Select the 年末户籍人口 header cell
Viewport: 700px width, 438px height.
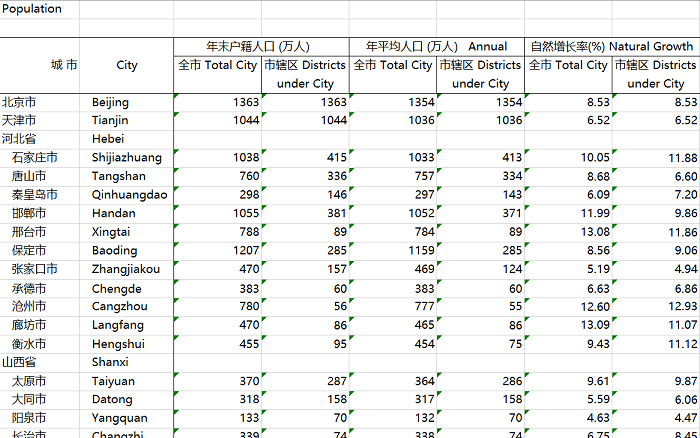pos(261,46)
